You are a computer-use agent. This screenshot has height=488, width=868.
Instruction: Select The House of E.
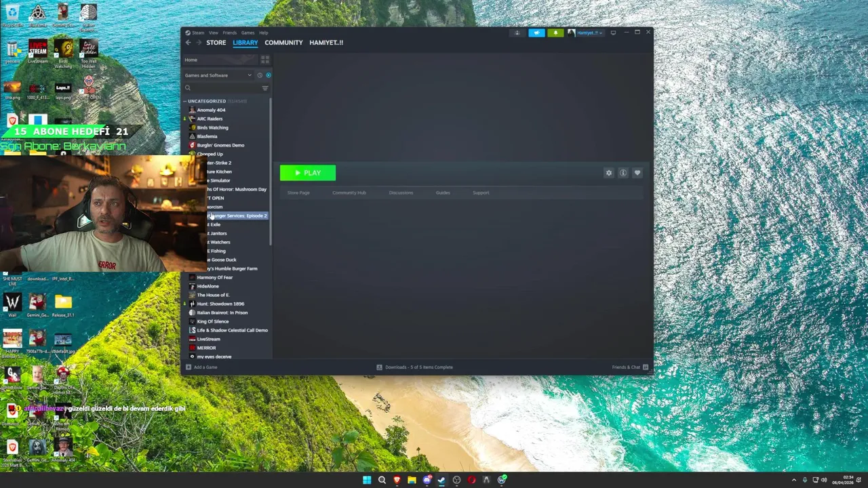[213, 295]
